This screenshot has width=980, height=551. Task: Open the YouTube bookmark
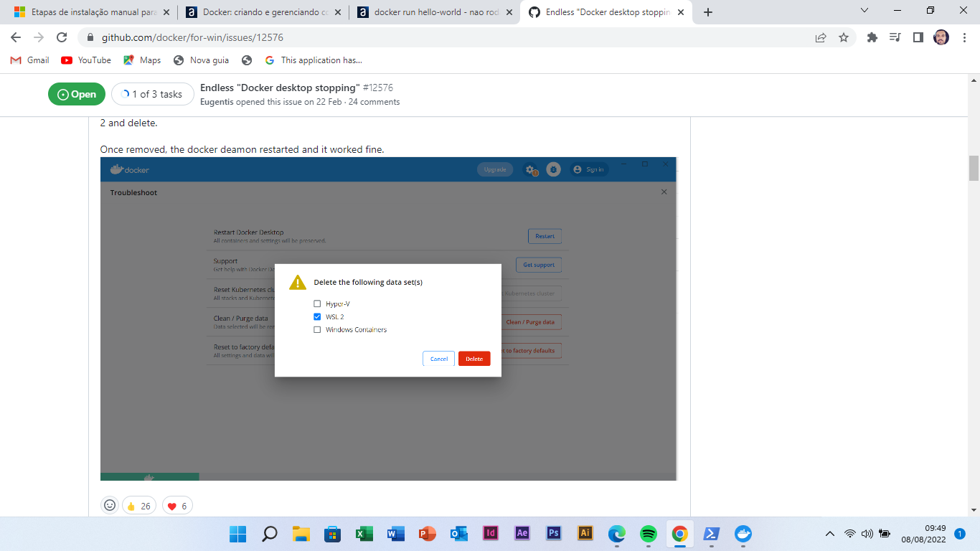[86, 60]
